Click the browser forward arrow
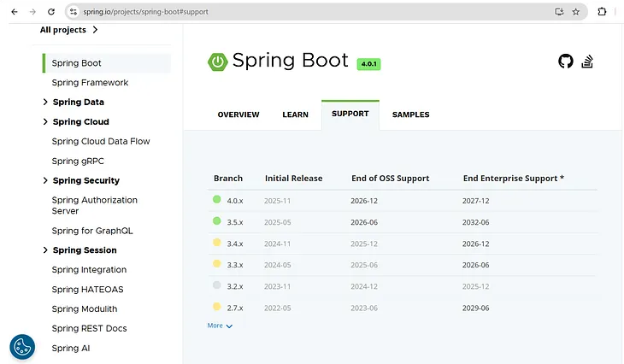The image size is (624, 364). click(x=32, y=12)
